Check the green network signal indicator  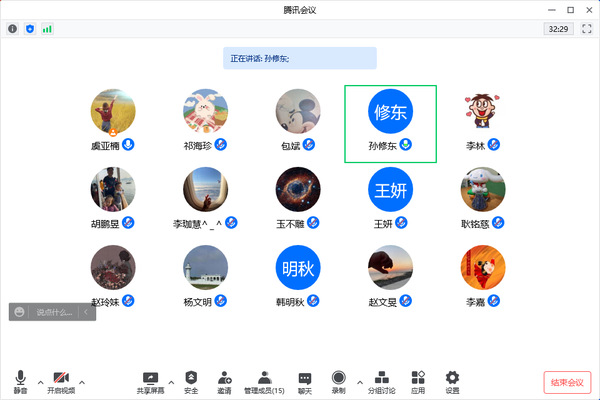[x=47, y=29]
